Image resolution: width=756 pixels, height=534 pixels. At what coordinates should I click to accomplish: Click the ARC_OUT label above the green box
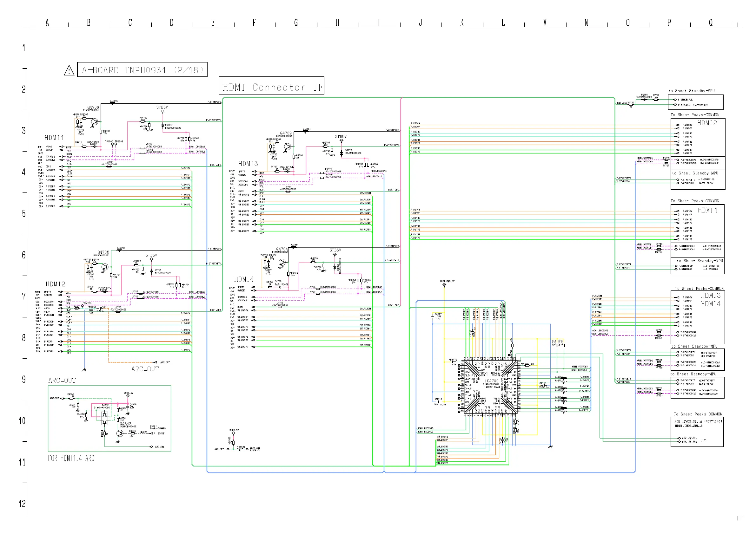[x=62, y=381]
